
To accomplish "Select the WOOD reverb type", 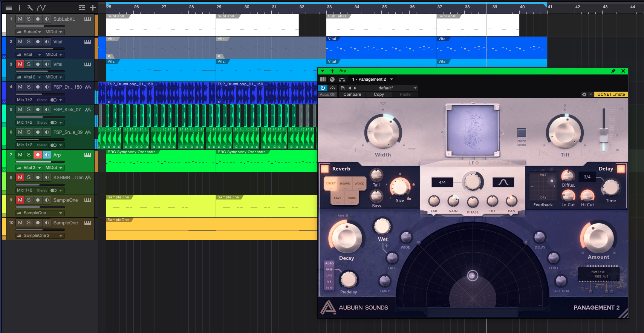I will tap(359, 184).
